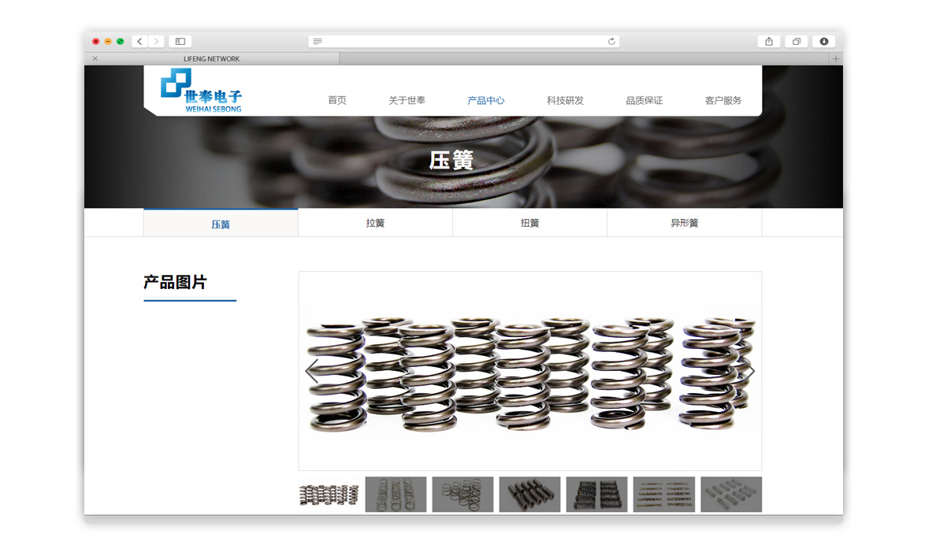This screenshot has height=560, width=936.
Task: Switch to the 压簧 product tab
Action: coord(221,223)
